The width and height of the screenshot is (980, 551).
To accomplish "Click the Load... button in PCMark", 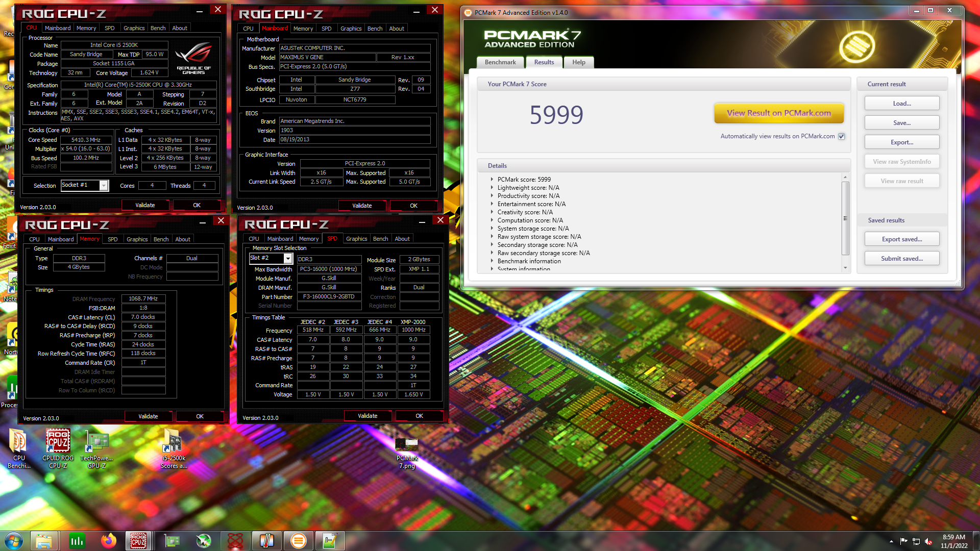I will [902, 104].
